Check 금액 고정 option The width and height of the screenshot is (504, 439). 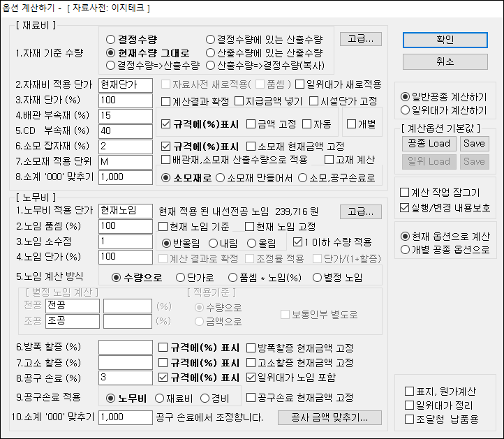(x=272, y=124)
